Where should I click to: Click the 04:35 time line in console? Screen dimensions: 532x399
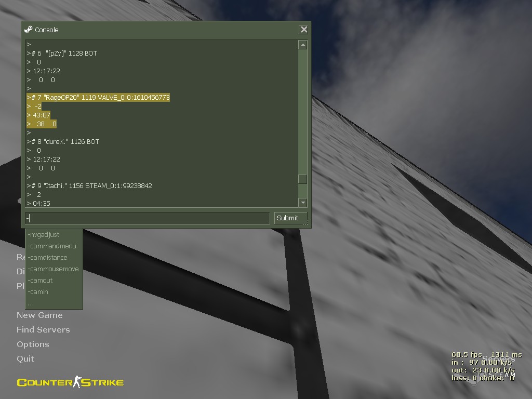point(38,203)
